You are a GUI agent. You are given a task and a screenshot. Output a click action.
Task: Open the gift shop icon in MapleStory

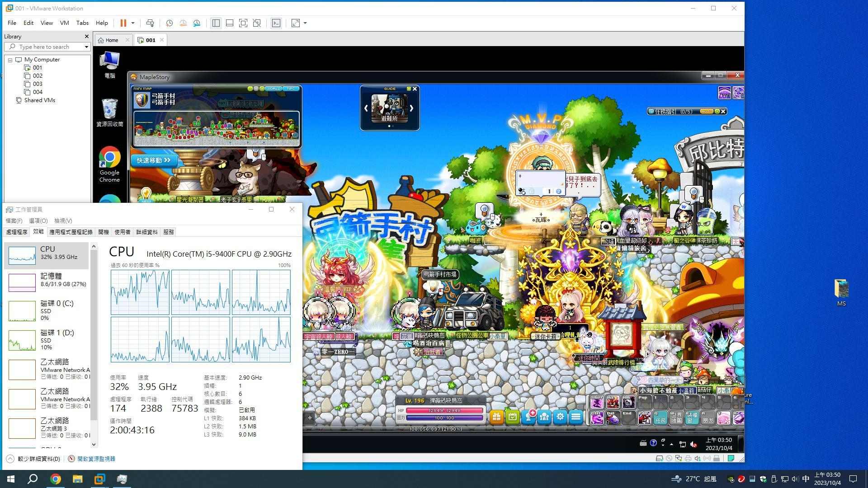tap(496, 417)
